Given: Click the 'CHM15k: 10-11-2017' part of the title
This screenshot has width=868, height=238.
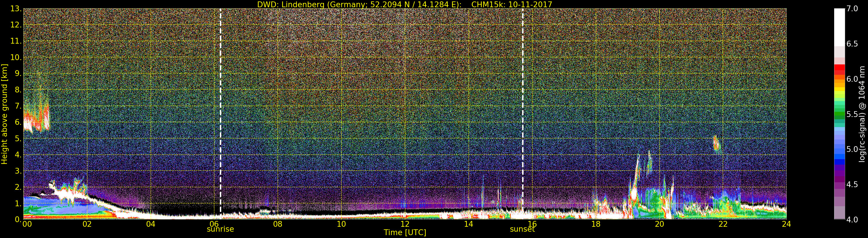Looking at the screenshot, I should (x=512, y=4).
